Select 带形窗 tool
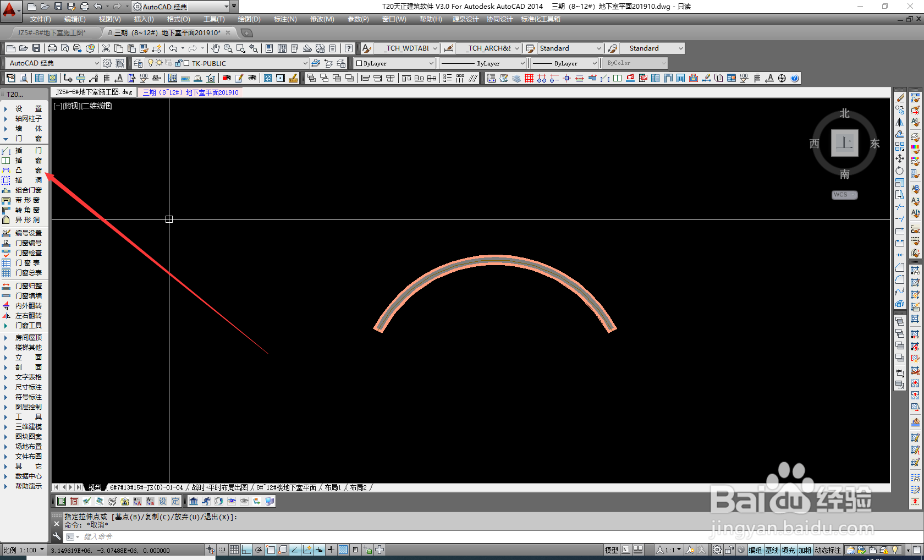This screenshot has height=560, width=924. (22, 200)
